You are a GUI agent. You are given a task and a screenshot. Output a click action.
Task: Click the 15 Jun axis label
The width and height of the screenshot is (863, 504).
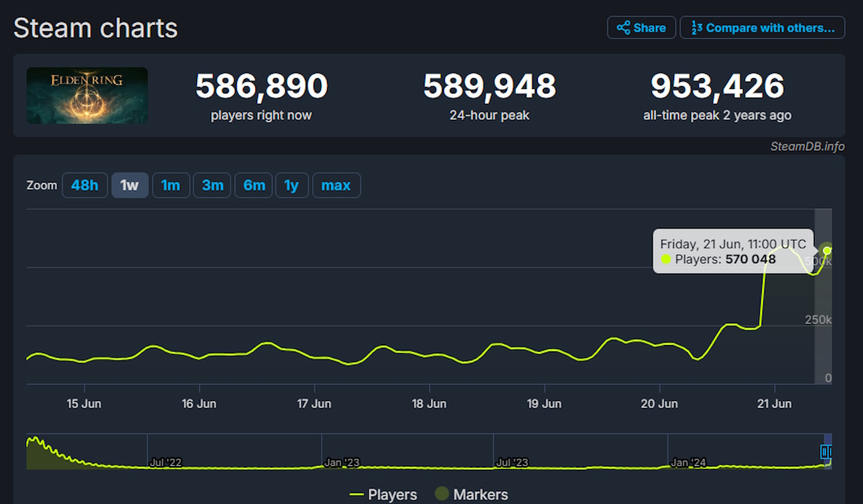[84, 404]
